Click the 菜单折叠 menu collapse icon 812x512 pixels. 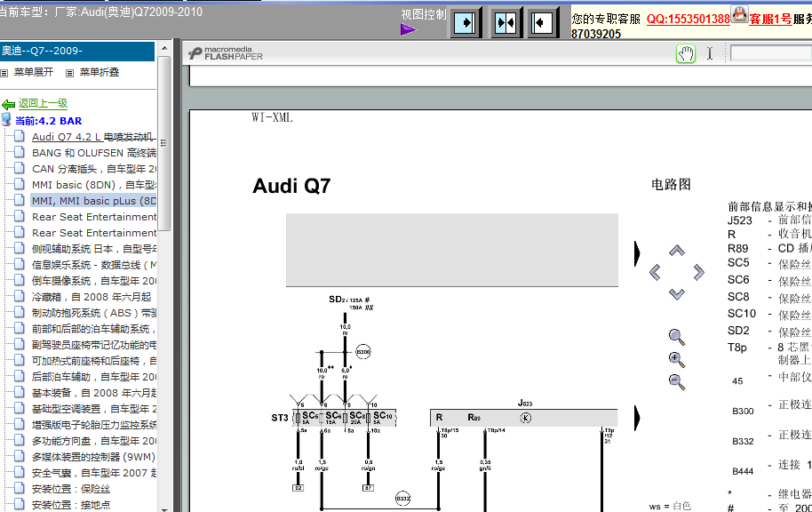tap(70, 73)
